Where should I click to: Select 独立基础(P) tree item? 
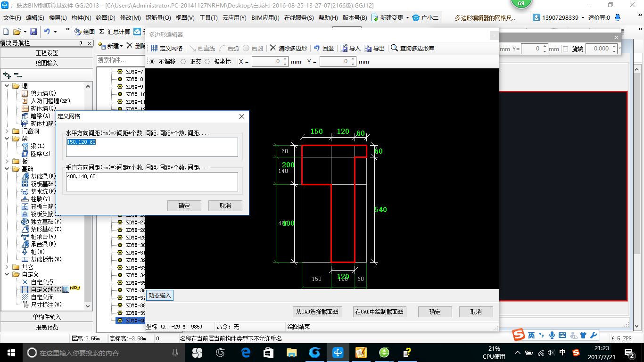coord(46,222)
